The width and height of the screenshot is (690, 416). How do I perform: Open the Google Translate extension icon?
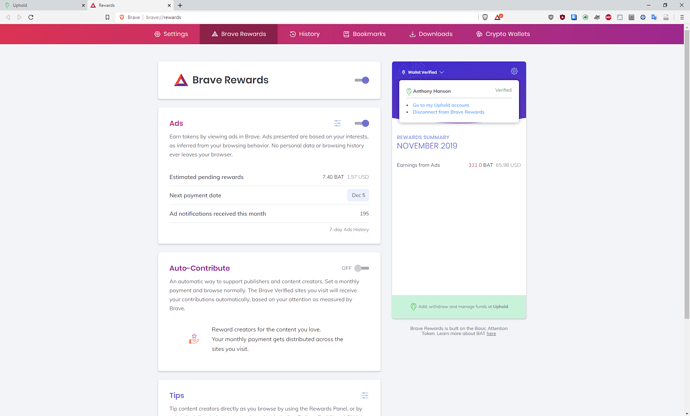click(654, 17)
